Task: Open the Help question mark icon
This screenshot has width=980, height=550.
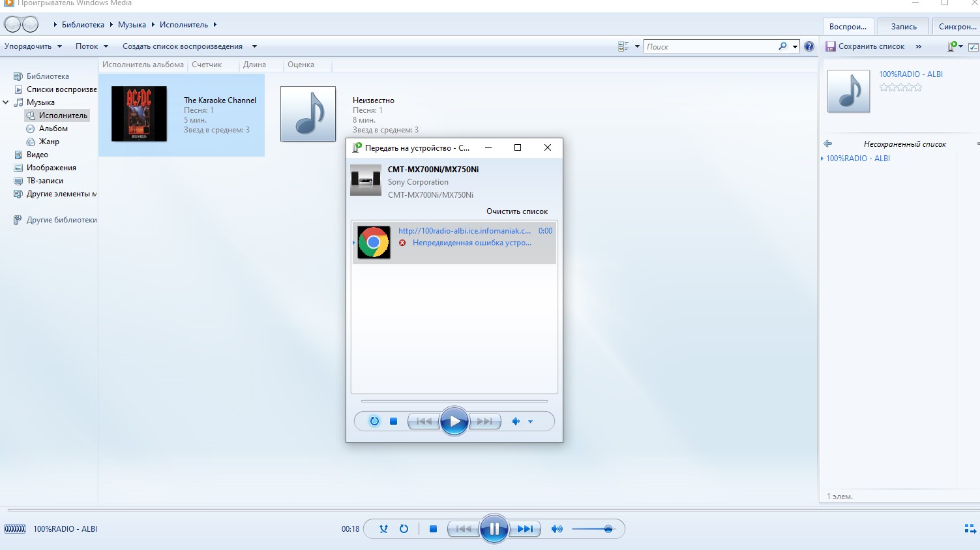Action: (809, 46)
